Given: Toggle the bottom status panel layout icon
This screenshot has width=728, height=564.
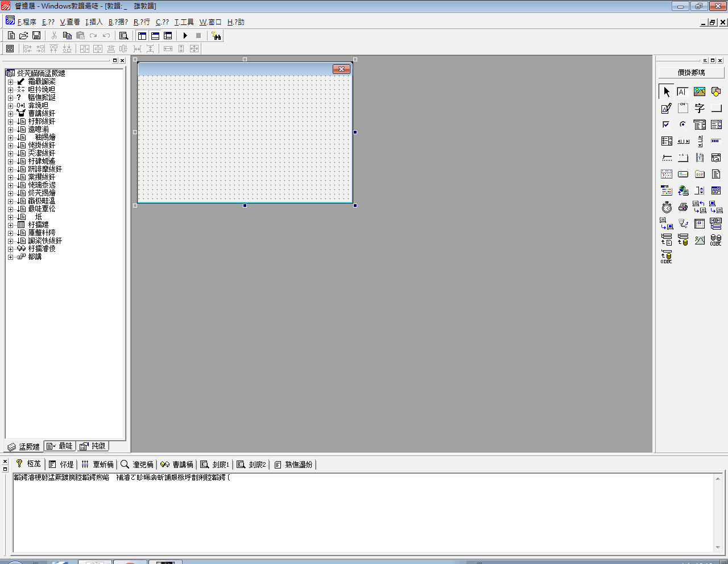Looking at the screenshot, I should tap(155, 35).
